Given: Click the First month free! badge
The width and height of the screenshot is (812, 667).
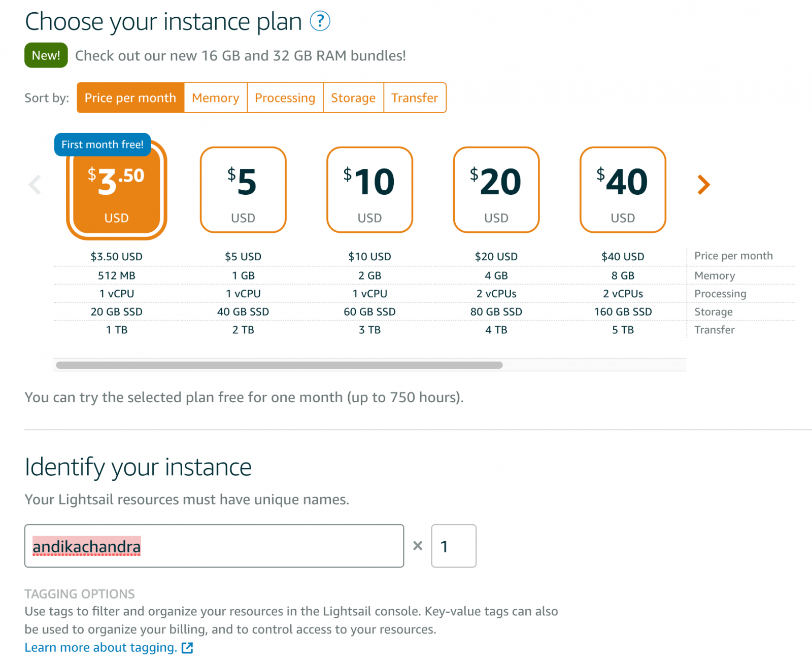Looking at the screenshot, I should [103, 145].
